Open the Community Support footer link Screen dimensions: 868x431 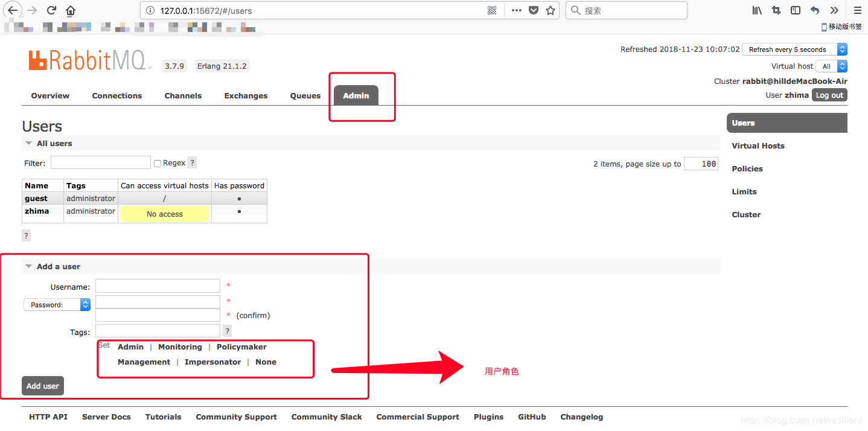[236, 417]
